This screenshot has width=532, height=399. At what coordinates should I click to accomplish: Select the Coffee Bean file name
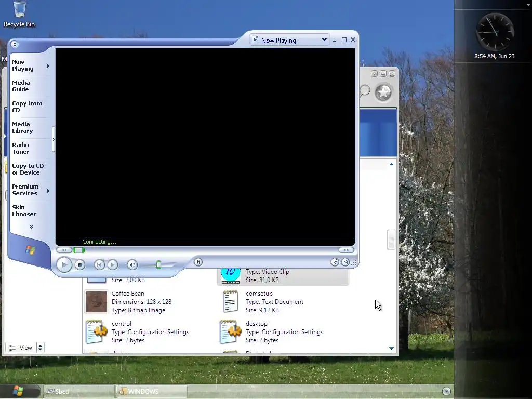(128, 294)
